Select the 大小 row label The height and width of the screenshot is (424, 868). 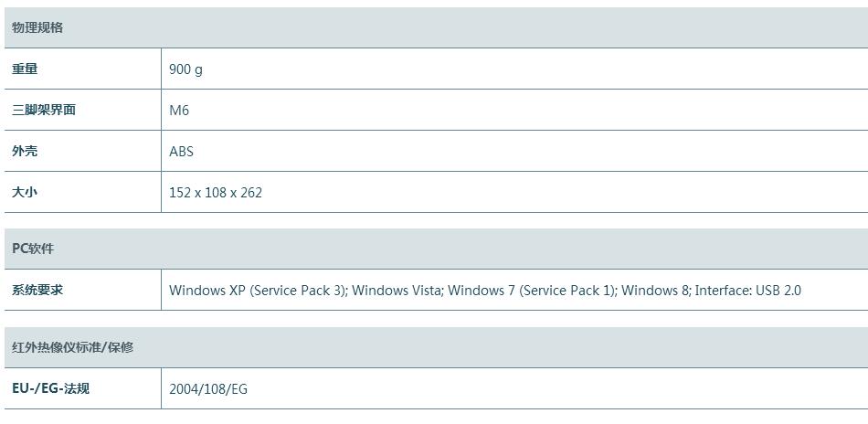25,192
